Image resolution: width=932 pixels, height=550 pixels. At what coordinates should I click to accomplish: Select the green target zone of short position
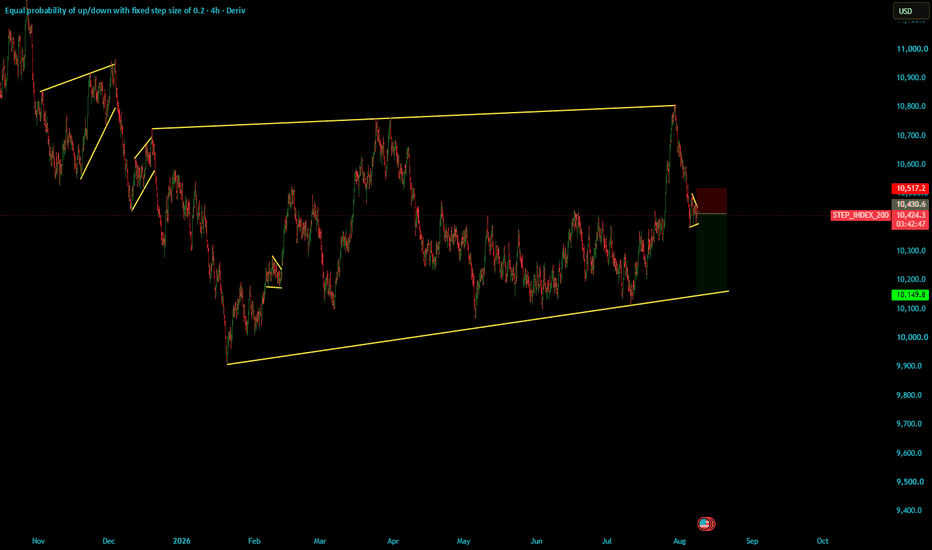(711, 254)
